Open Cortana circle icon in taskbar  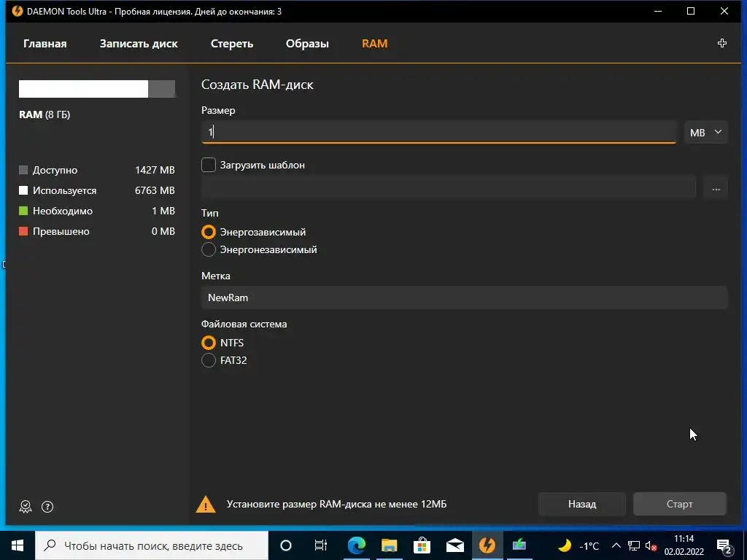tap(285, 545)
